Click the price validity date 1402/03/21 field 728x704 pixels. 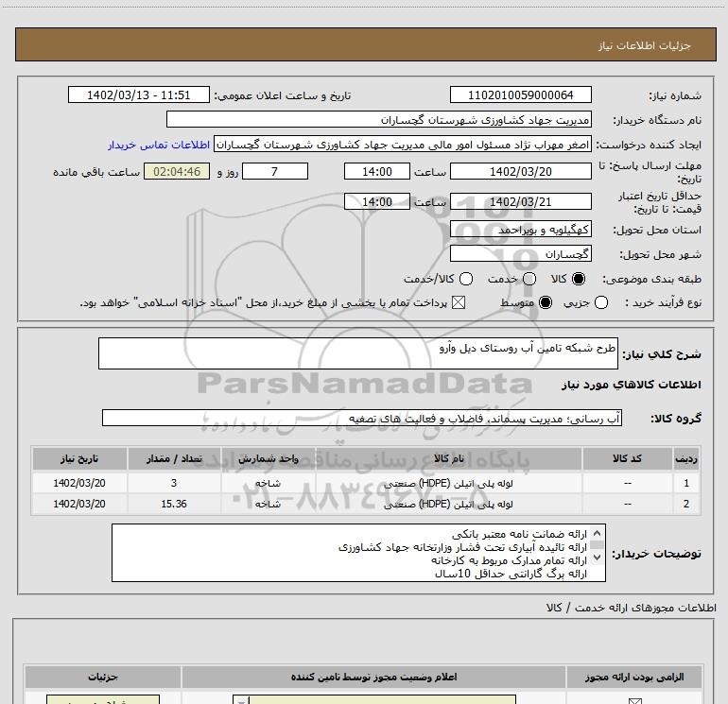point(520,202)
